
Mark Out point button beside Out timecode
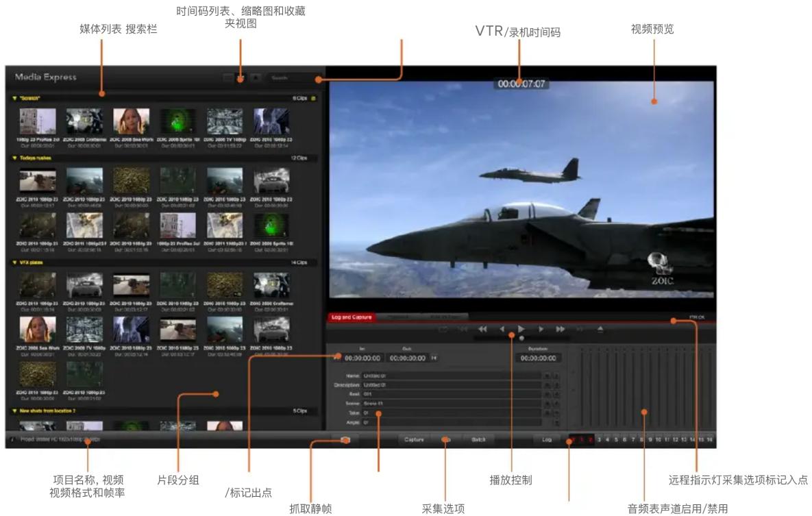click(434, 358)
